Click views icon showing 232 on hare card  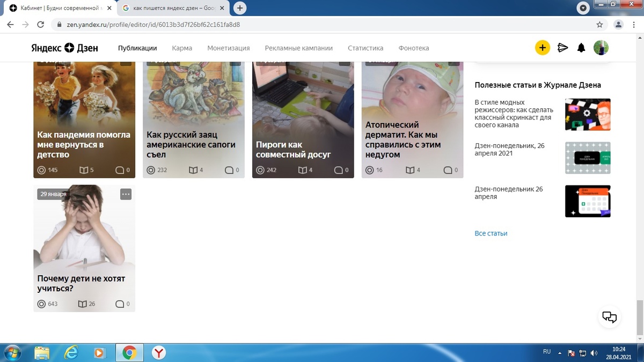point(151,170)
